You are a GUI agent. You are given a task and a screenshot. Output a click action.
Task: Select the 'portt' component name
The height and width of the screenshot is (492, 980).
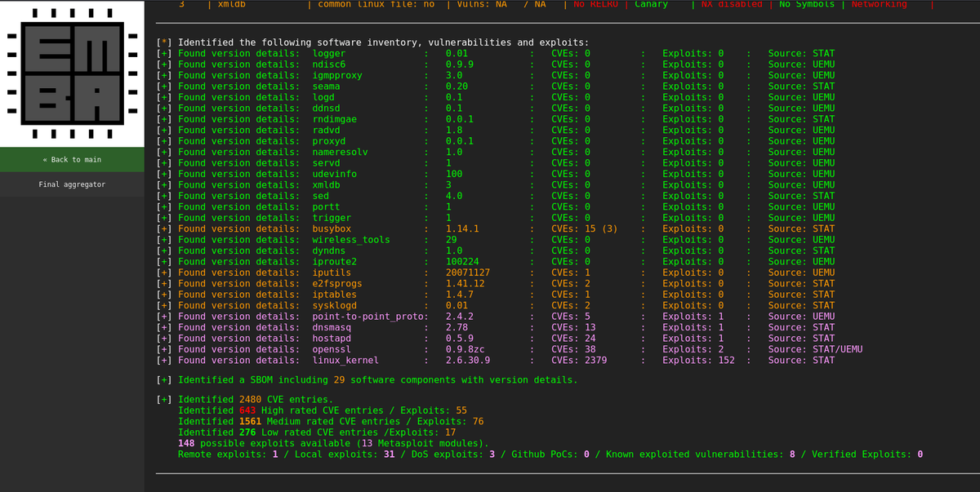coord(327,206)
